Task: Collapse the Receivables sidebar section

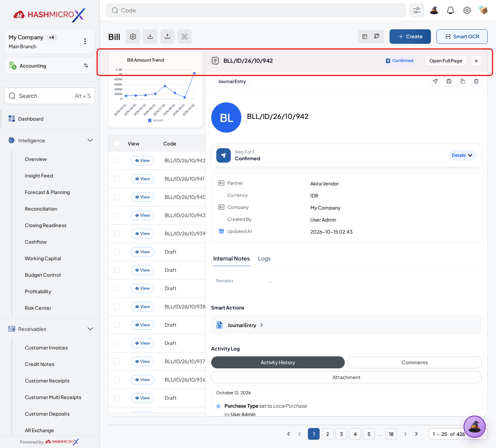Action: (90, 329)
